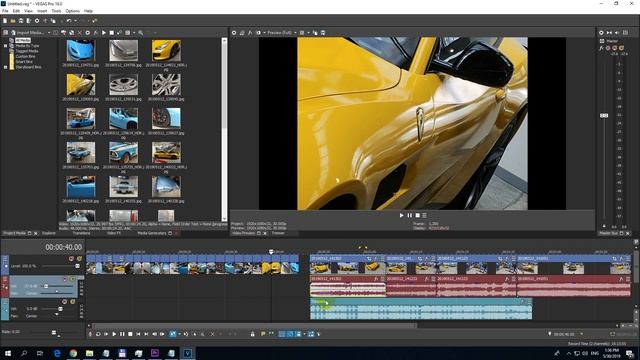Stop media preview icon in Project Media toolbar
Viewport: 640px width, 360px height.
click(x=111, y=33)
